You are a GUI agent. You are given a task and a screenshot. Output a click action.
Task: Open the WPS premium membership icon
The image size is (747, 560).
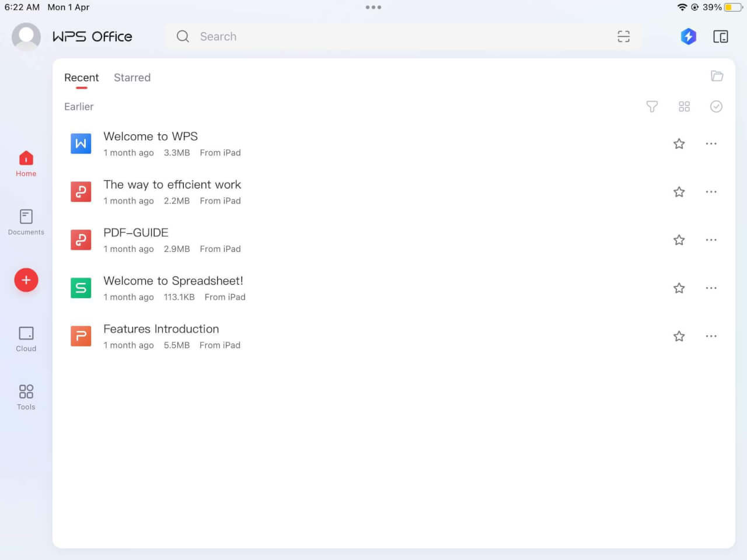point(688,36)
